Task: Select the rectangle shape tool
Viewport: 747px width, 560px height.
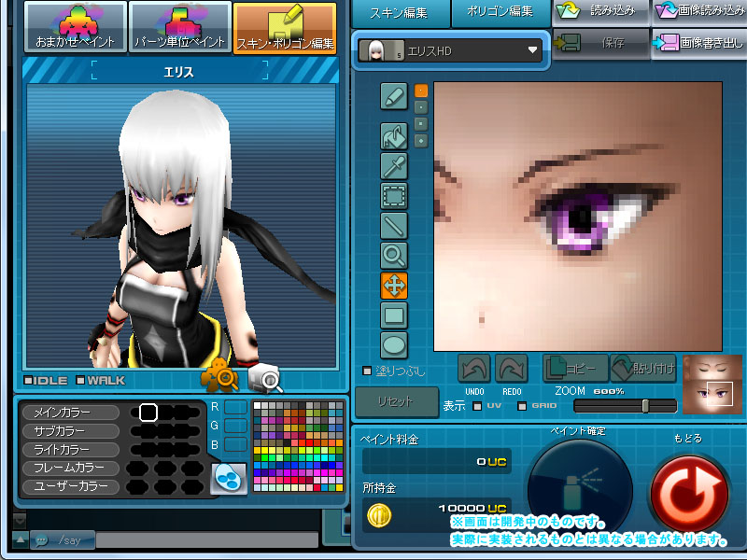Action: tap(394, 315)
